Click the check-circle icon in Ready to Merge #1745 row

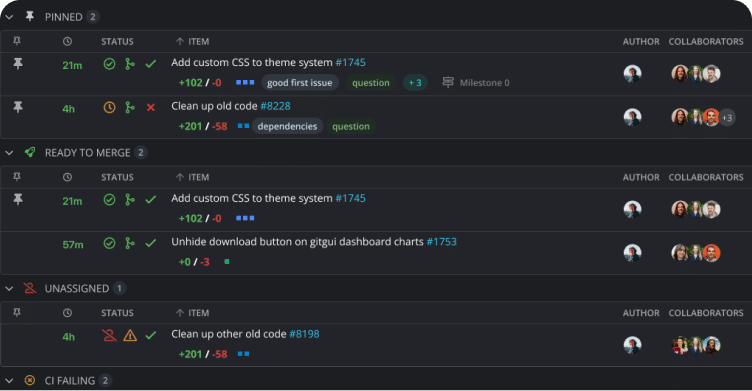(x=109, y=200)
